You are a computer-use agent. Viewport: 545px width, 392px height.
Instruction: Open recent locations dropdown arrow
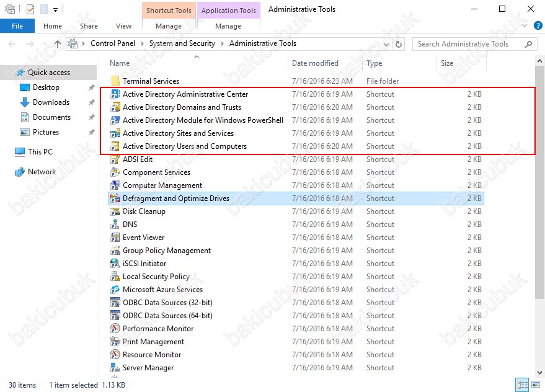[45, 44]
